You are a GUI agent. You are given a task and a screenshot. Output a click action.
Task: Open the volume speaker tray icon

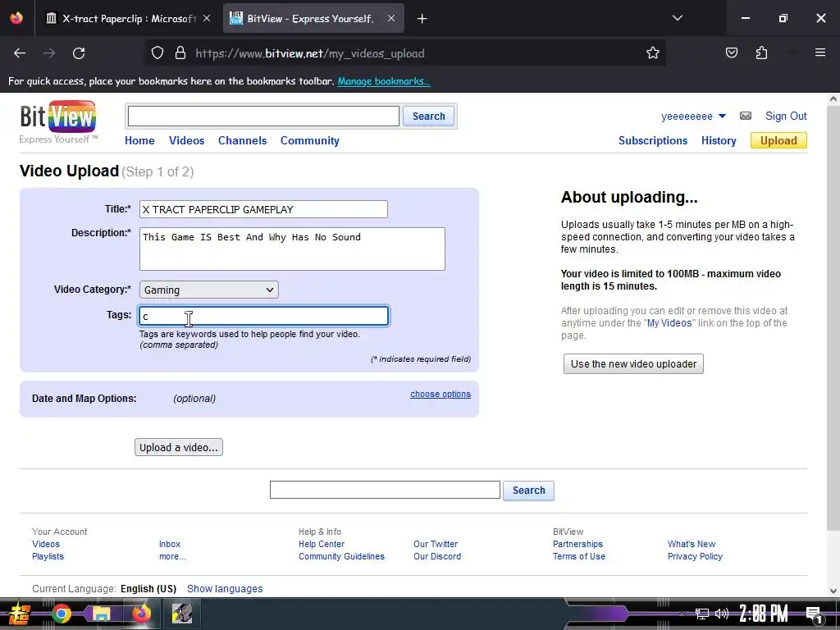pos(722,614)
